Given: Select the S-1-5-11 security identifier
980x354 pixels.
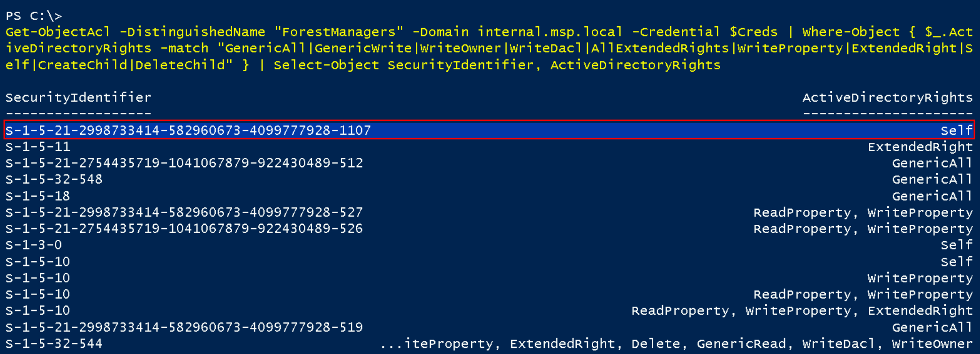Looking at the screenshot, I should [38, 147].
